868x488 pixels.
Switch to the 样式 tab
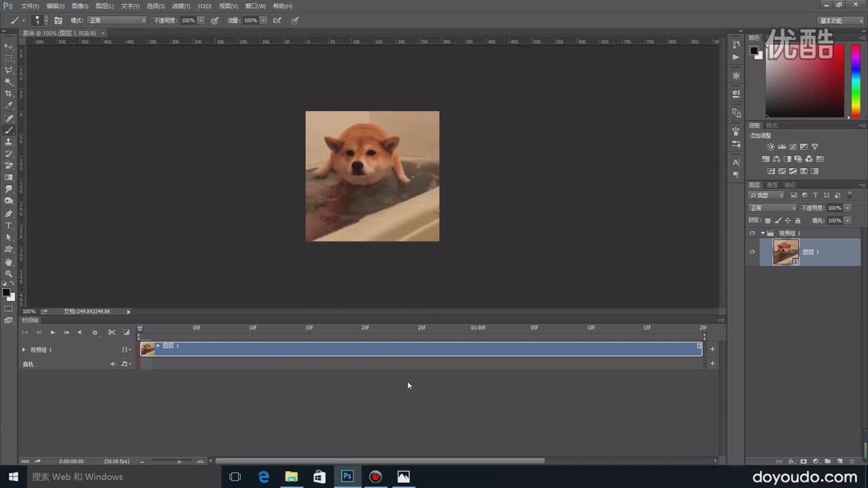772,125
